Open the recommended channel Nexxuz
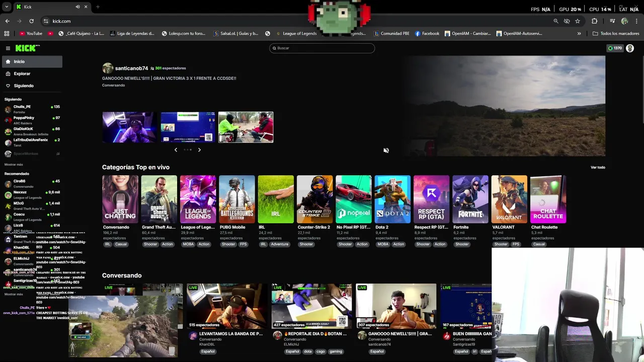Screen dimensions: 644x362 pyautogui.click(x=31, y=195)
